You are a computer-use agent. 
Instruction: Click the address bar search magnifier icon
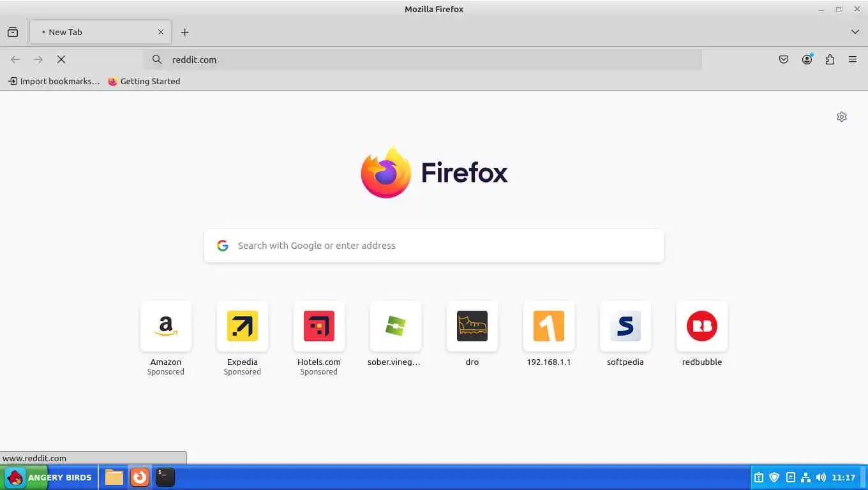156,59
